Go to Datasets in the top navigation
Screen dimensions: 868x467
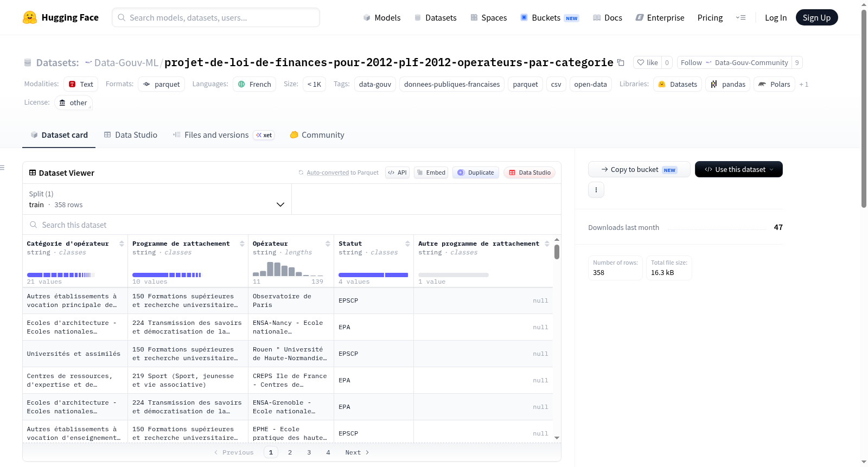click(x=436, y=18)
